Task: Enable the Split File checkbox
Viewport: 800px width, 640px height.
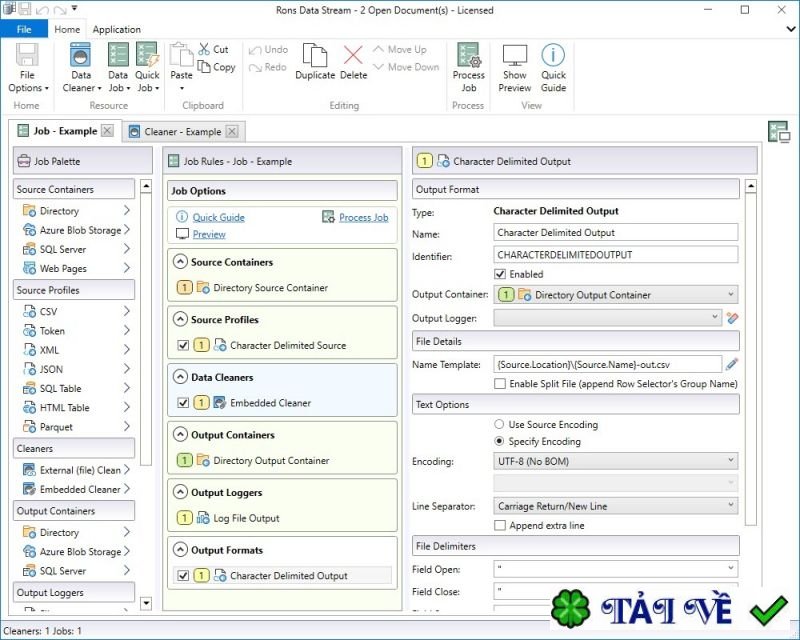Action: click(x=501, y=384)
